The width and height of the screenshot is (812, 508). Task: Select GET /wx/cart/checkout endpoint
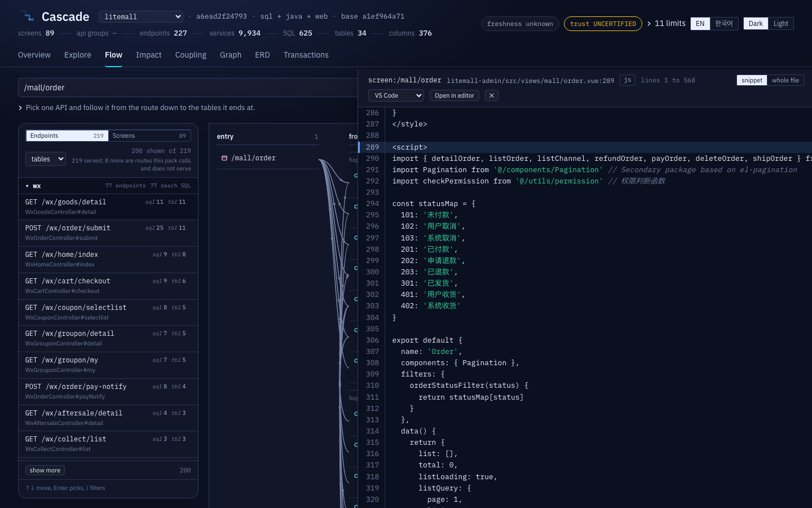pyautogui.click(x=108, y=286)
